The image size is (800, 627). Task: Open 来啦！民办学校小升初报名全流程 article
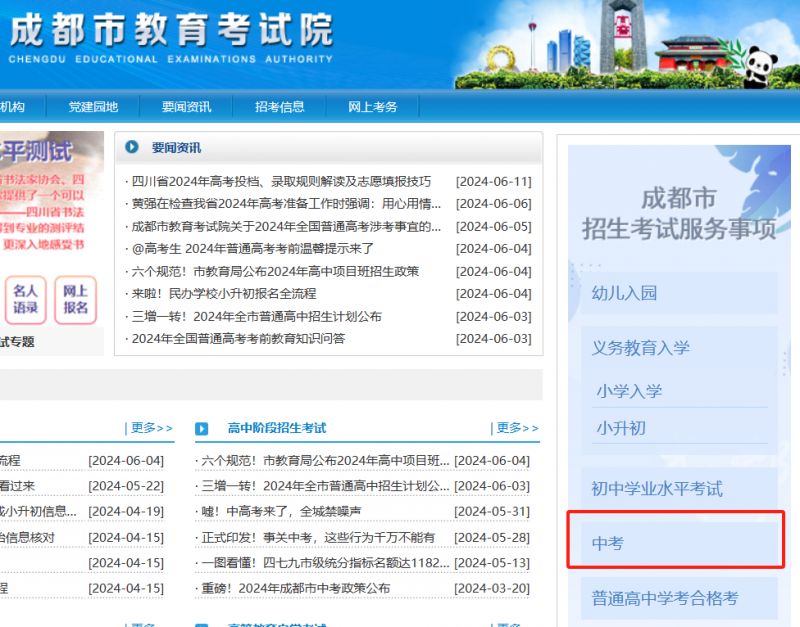click(x=224, y=294)
